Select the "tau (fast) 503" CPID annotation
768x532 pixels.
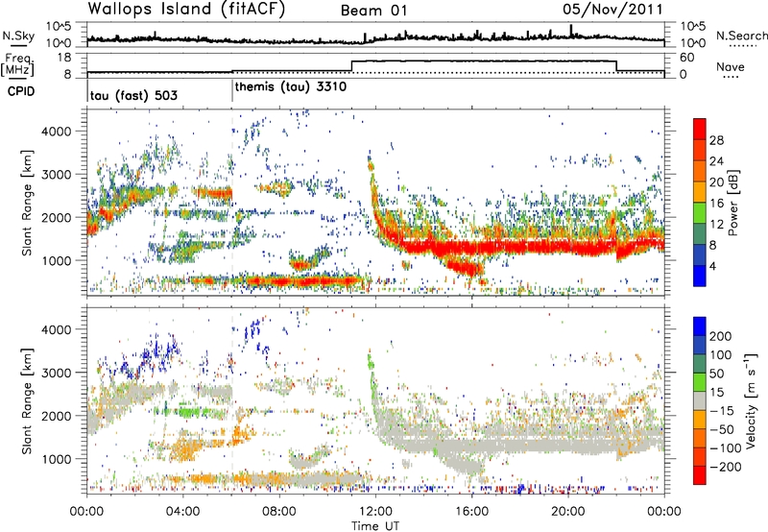(133, 95)
